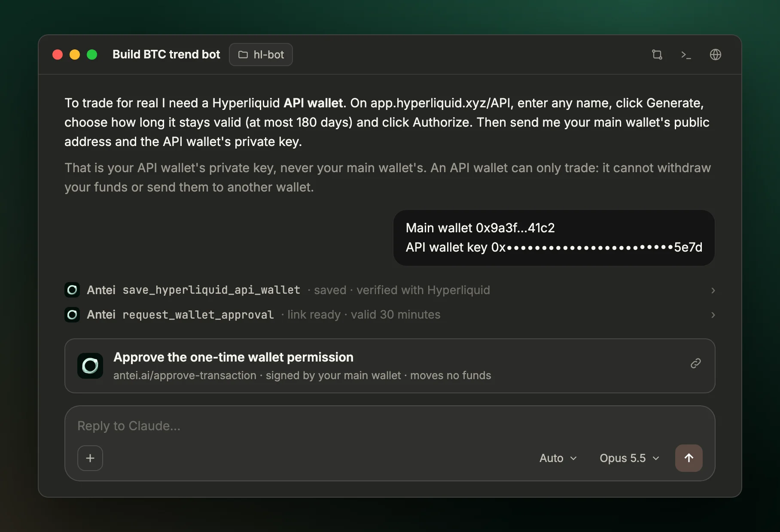The image size is (780, 532).
Task: Click the request_wallet_approval tool name
Action: click(198, 315)
